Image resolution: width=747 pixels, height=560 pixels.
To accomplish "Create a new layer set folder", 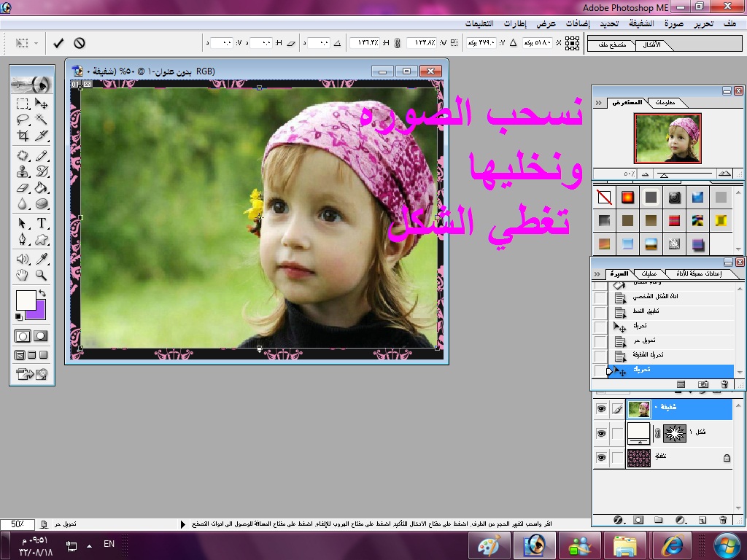I will point(659,520).
